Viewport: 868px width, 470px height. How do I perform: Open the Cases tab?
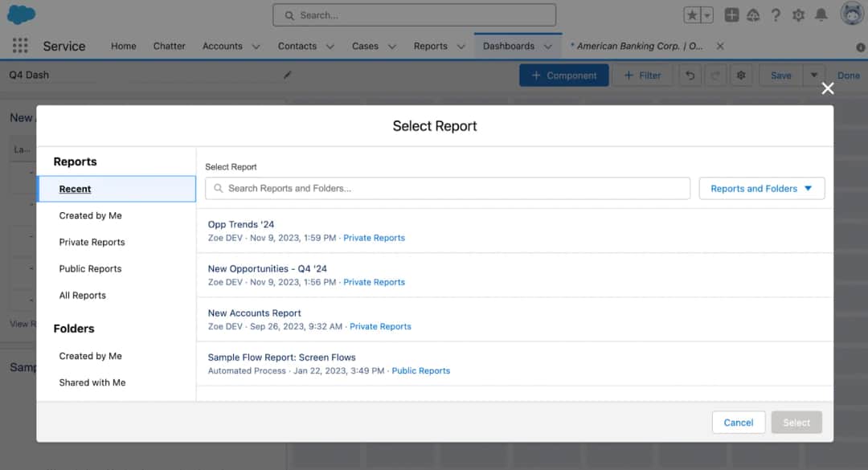366,46
